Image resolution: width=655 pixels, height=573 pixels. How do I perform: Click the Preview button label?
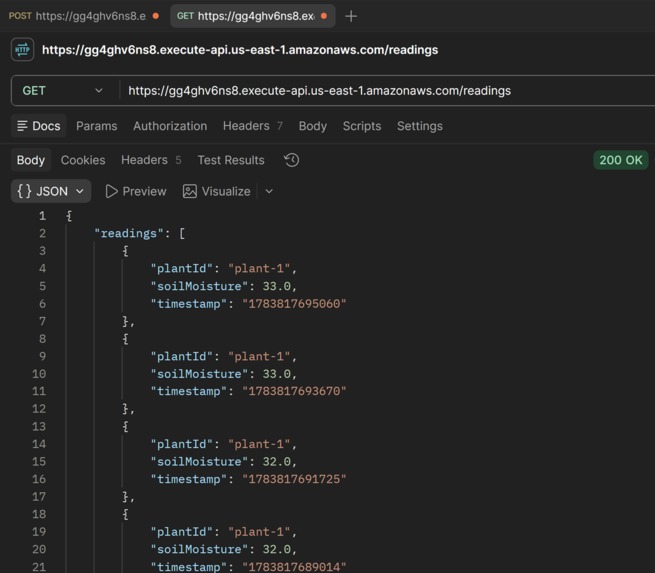click(145, 191)
